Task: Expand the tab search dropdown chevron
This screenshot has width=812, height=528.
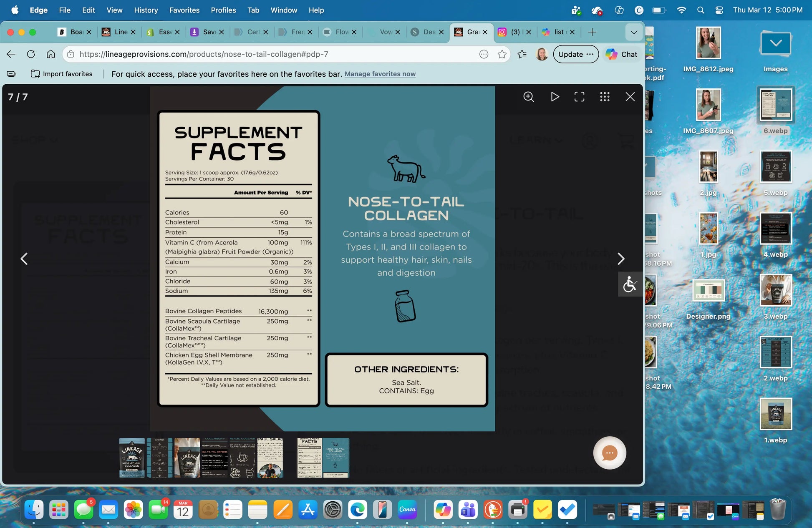Action: 634,32
